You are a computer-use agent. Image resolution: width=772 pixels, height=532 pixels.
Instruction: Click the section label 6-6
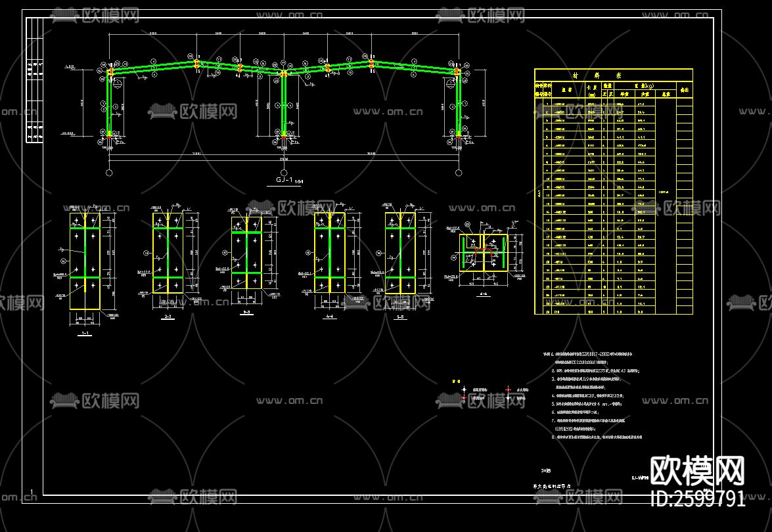click(x=484, y=294)
